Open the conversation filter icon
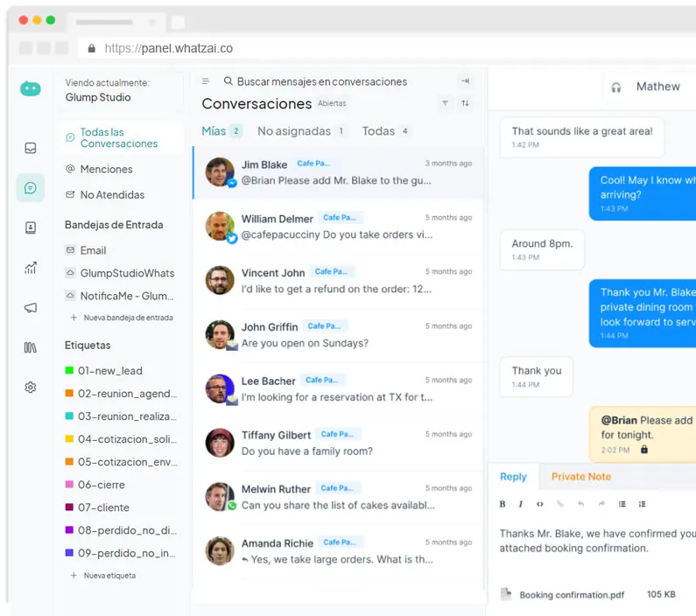Viewport: 696px width, 616px height. pos(445,103)
